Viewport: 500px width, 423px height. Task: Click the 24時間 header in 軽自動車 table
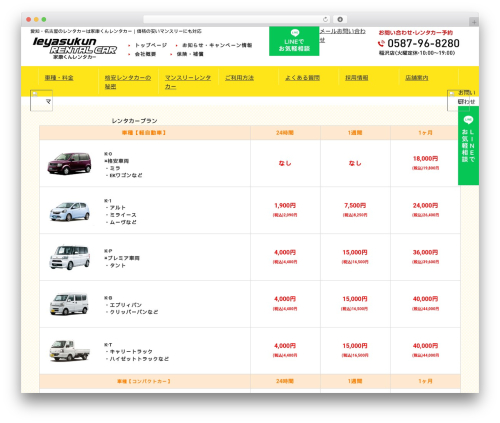[x=285, y=133]
